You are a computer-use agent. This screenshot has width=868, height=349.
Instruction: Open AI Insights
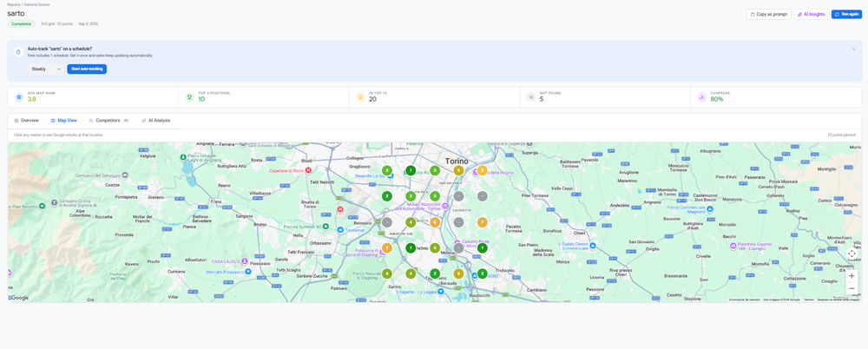[811, 15]
